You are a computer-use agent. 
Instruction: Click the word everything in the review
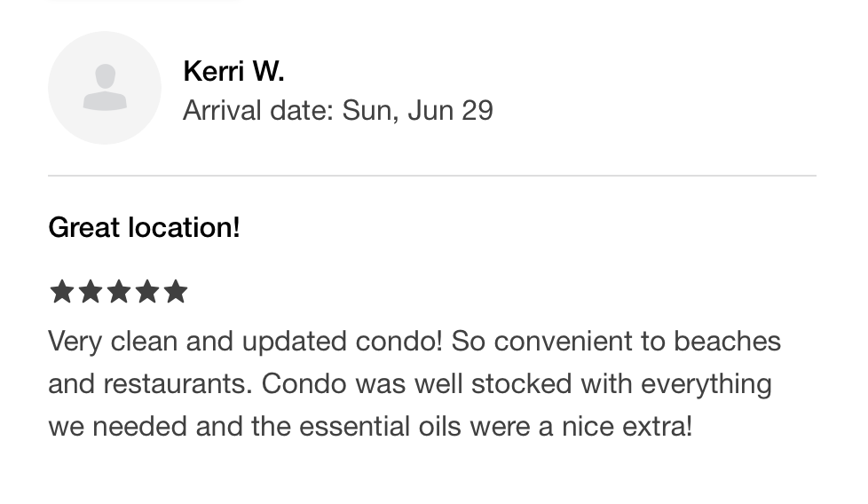[706, 384]
